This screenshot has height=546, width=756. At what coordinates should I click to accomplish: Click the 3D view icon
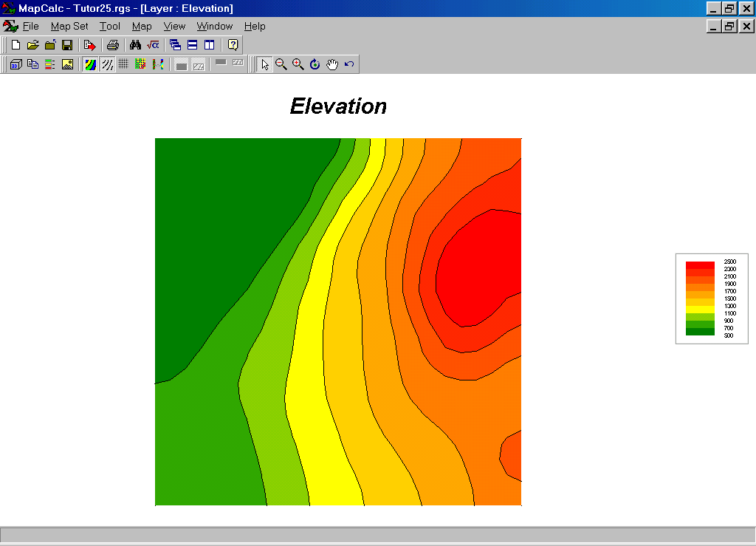[x=16, y=64]
